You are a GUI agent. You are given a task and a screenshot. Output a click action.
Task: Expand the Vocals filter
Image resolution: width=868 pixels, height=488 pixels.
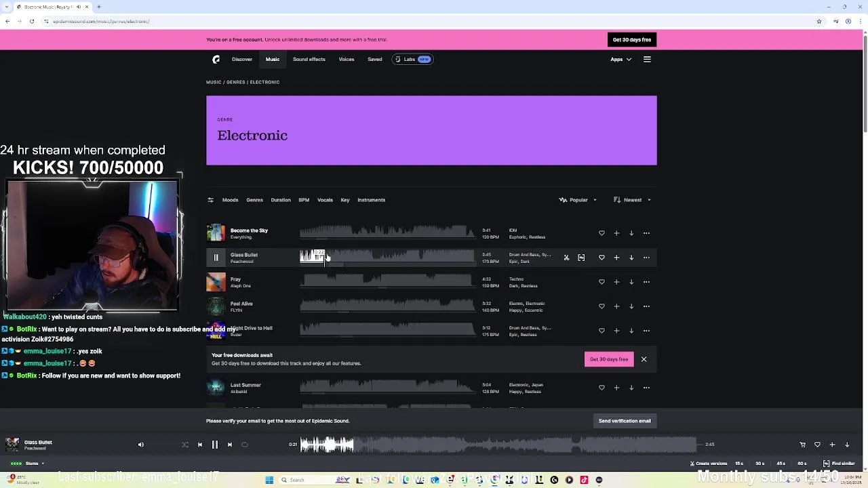coord(325,200)
